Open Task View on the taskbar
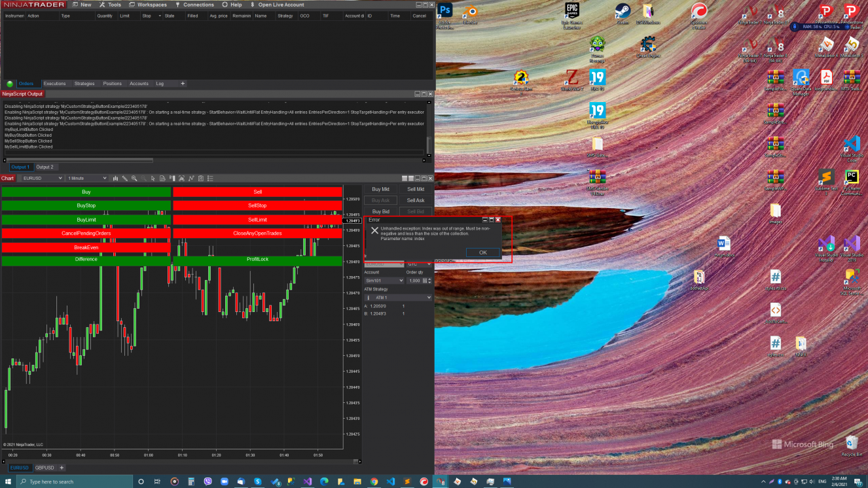The width and height of the screenshot is (868, 488). 158,481
